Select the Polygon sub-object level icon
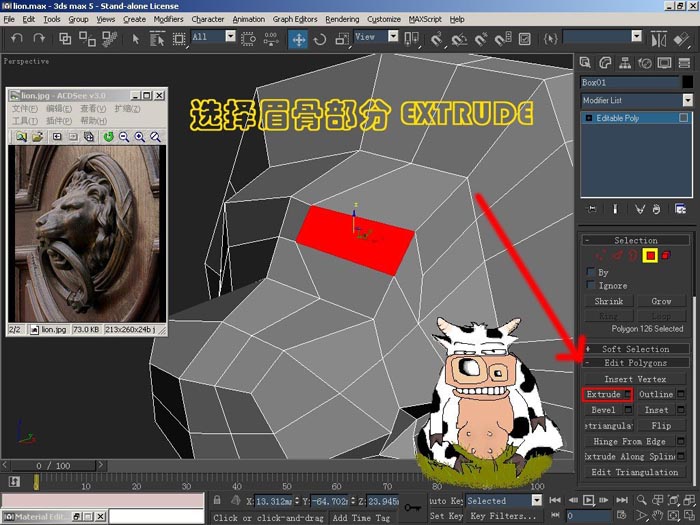Screen dimensions: 700x525 [650, 255]
